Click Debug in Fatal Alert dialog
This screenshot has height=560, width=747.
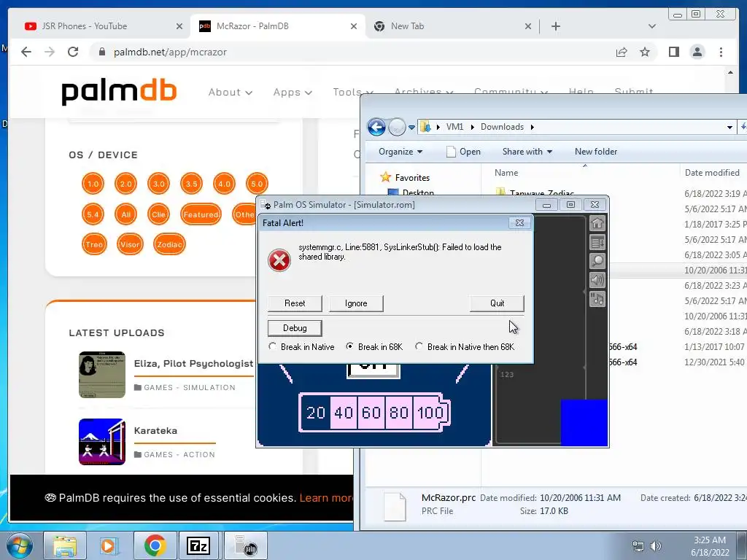point(295,328)
